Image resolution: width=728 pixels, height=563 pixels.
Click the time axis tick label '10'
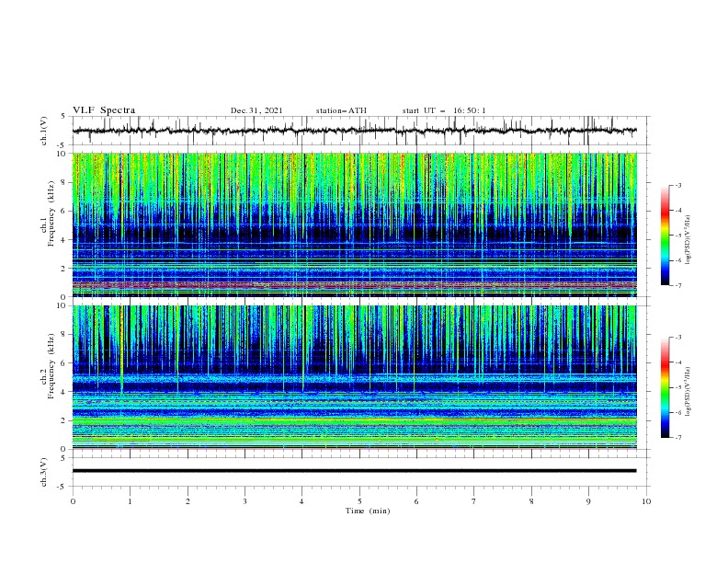point(646,501)
